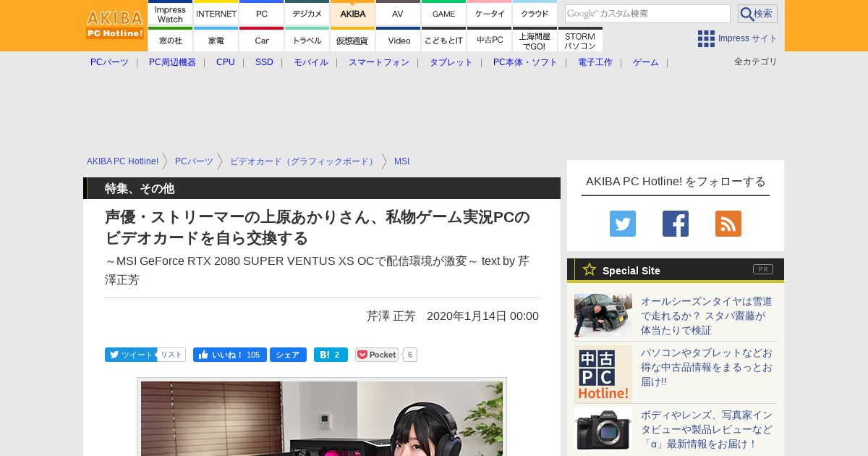Open the Impress サイト link text
868x456 pixels.
click(748, 38)
